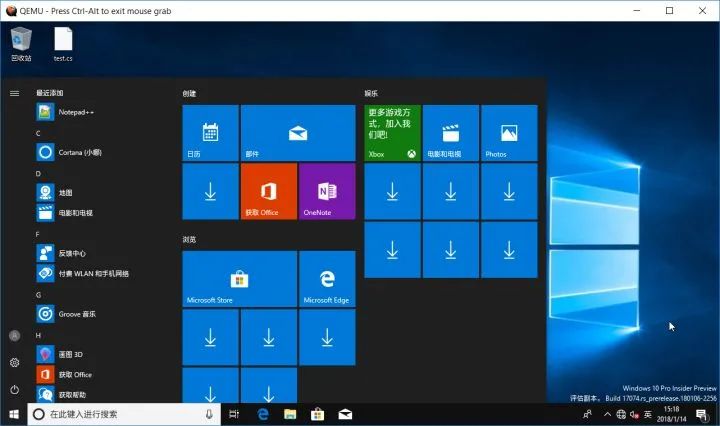Maximize the QEMU window

669,11
